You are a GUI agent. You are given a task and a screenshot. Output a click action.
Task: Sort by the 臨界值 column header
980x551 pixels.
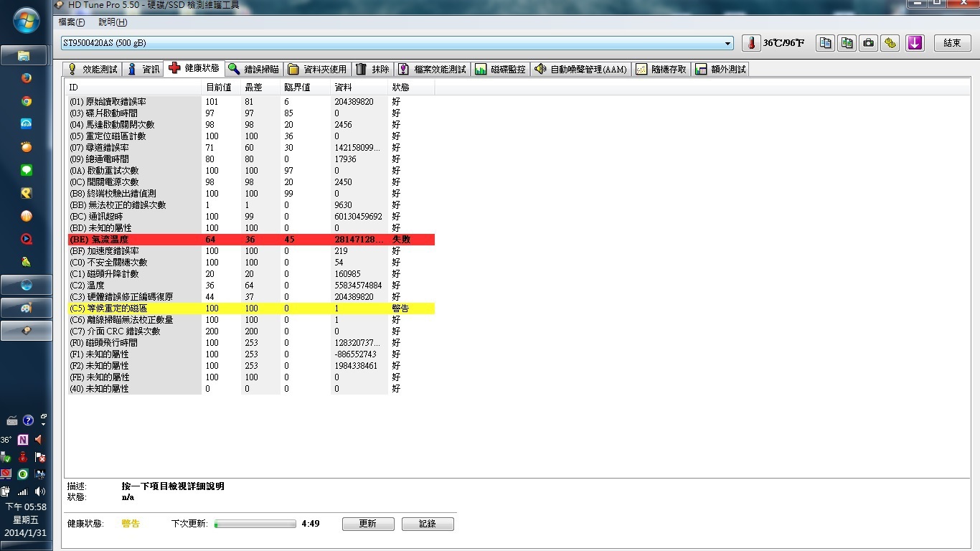coord(306,87)
